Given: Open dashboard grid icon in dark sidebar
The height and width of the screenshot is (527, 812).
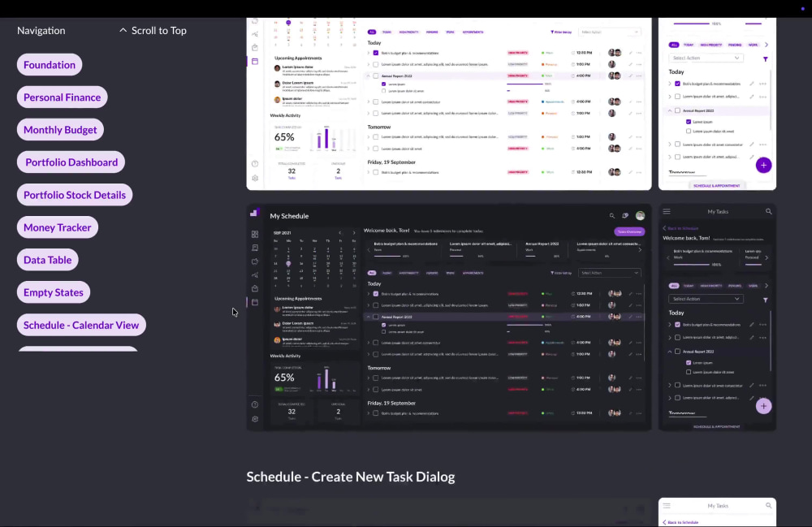Looking at the screenshot, I should (x=255, y=235).
